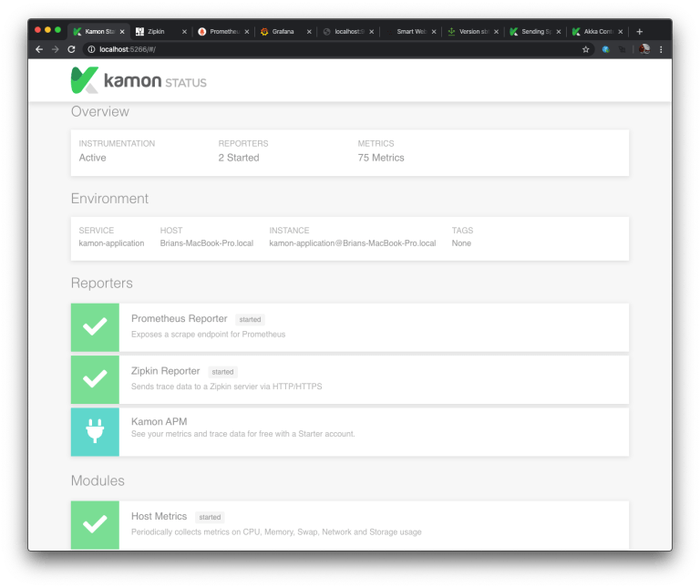Click the Overview section heading
Screen dimensions: 700x588
100,111
